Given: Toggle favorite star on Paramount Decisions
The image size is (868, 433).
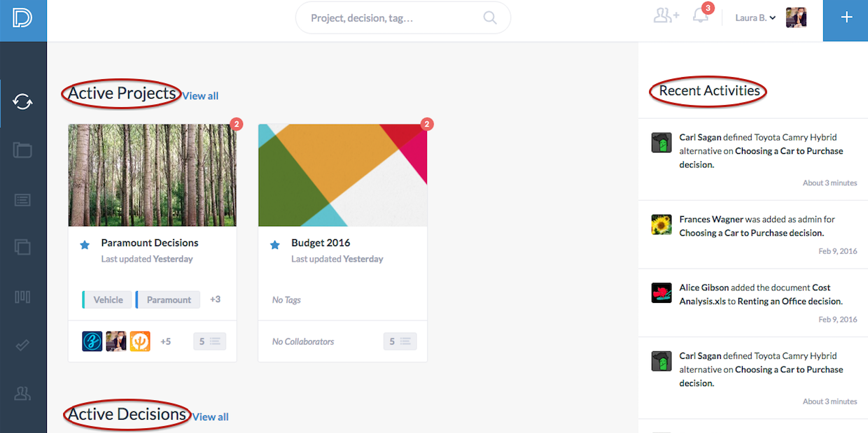Looking at the screenshot, I should click(x=85, y=245).
